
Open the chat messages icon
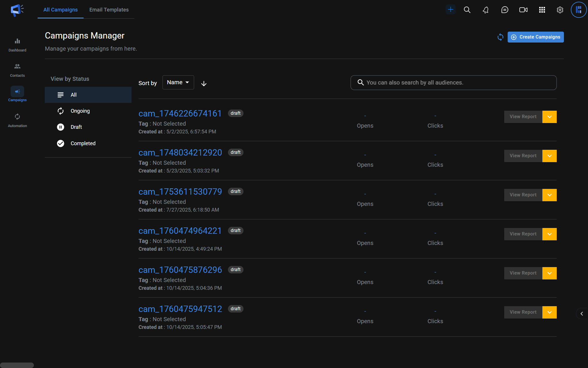point(504,10)
